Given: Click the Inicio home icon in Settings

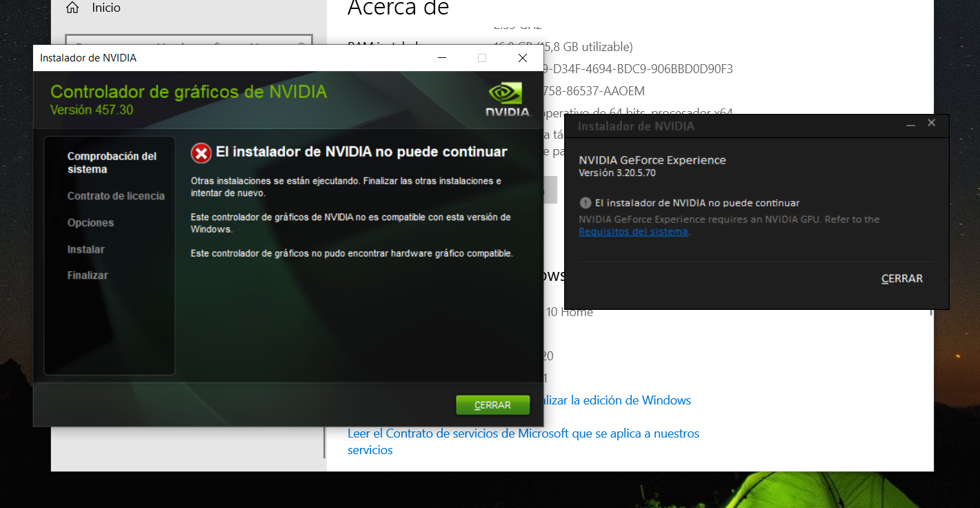Looking at the screenshot, I should pyautogui.click(x=72, y=8).
